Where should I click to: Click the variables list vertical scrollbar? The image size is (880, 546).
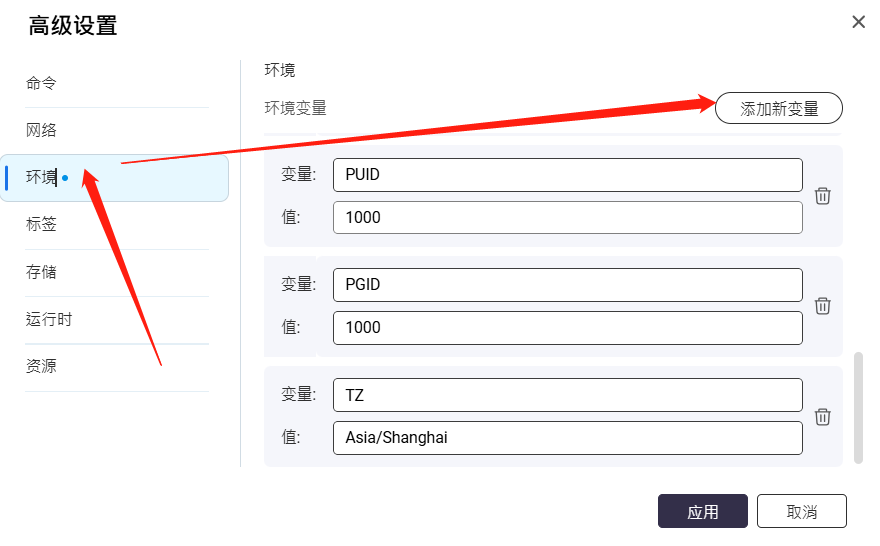pyautogui.click(x=858, y=408)
